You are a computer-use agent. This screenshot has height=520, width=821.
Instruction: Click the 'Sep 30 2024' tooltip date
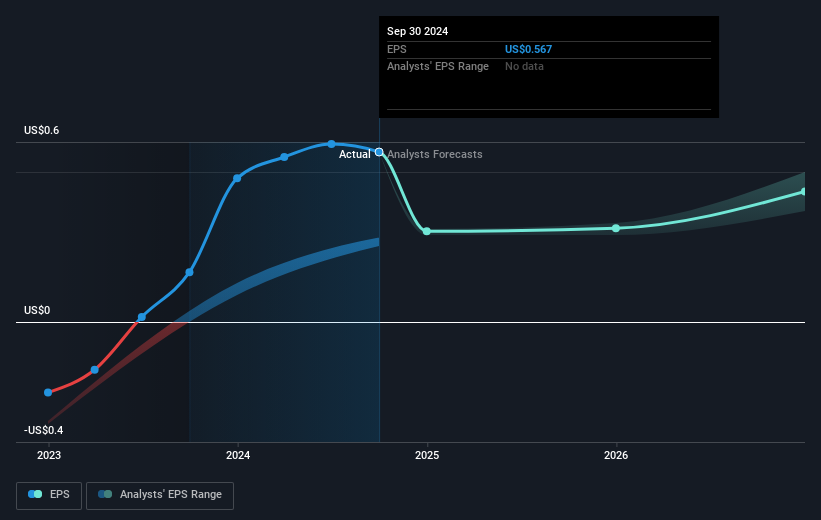pos(417,31)
